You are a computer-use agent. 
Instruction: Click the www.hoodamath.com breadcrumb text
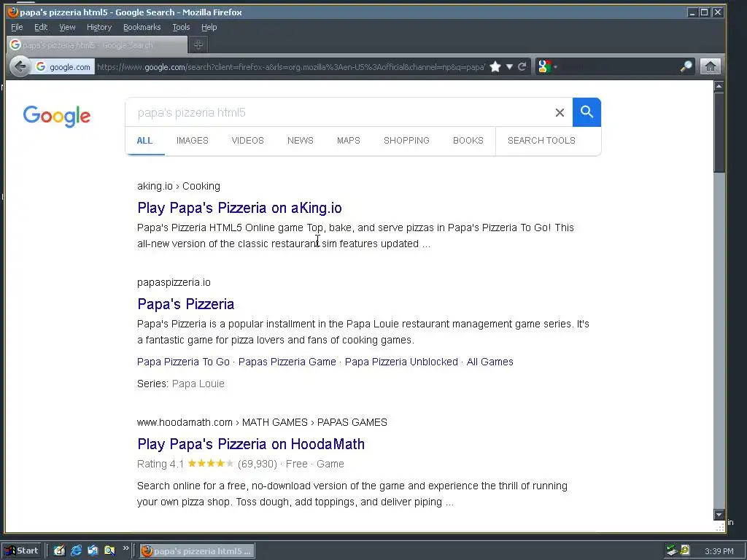click(262, 422)
